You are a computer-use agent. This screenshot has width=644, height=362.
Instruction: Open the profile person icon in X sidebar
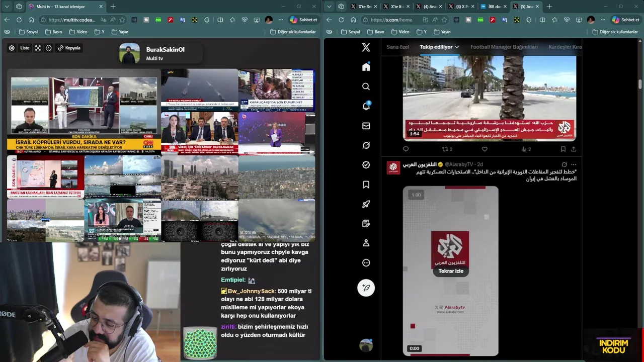click(x=366, y=243)
